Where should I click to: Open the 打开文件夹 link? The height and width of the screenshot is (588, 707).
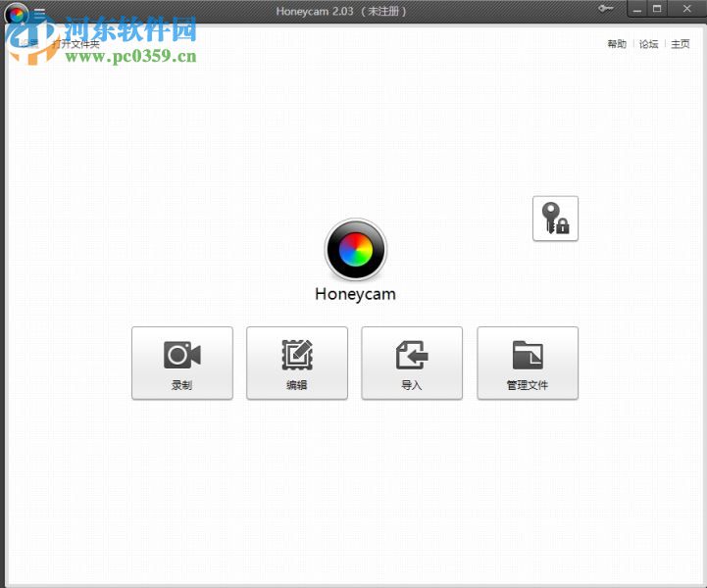tap(76, 44)
